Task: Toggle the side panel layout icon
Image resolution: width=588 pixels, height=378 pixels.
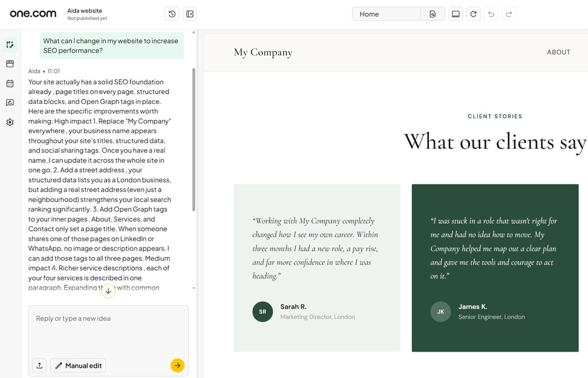Action: pos(189,14)
